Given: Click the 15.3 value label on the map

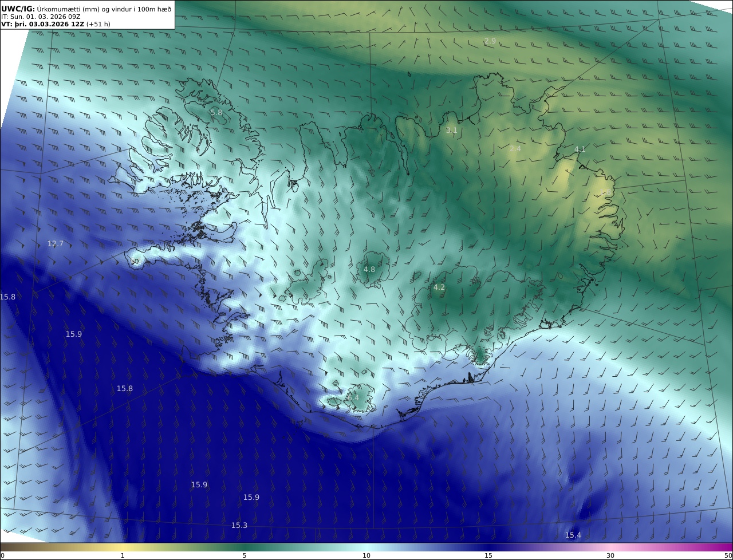Looking at the screenshot, I should coord(239,525).
